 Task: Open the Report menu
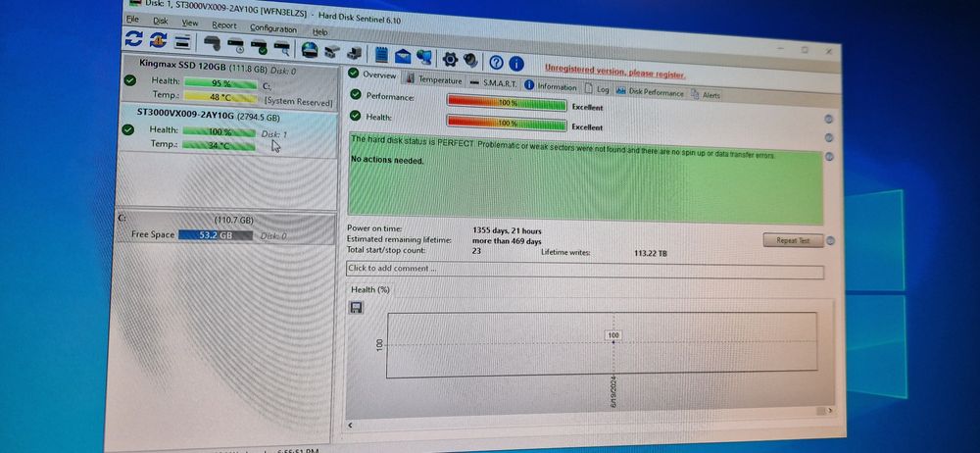[223, 25]
